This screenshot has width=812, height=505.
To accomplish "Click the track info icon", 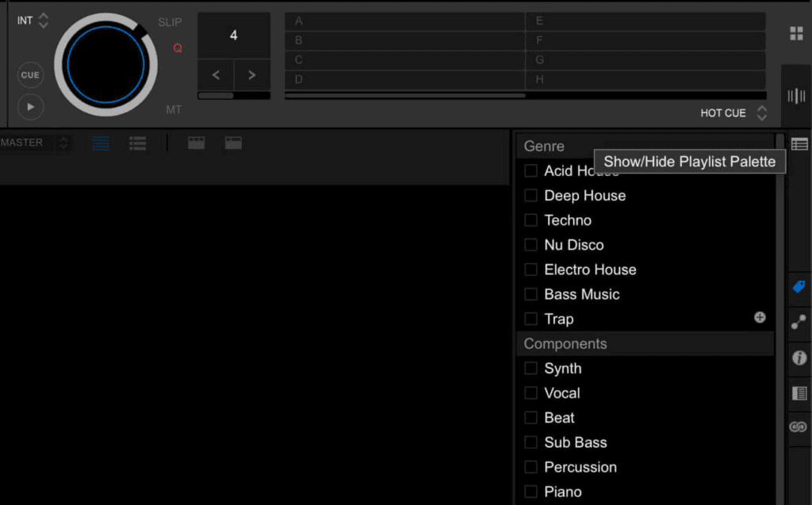I will (799, 358).
